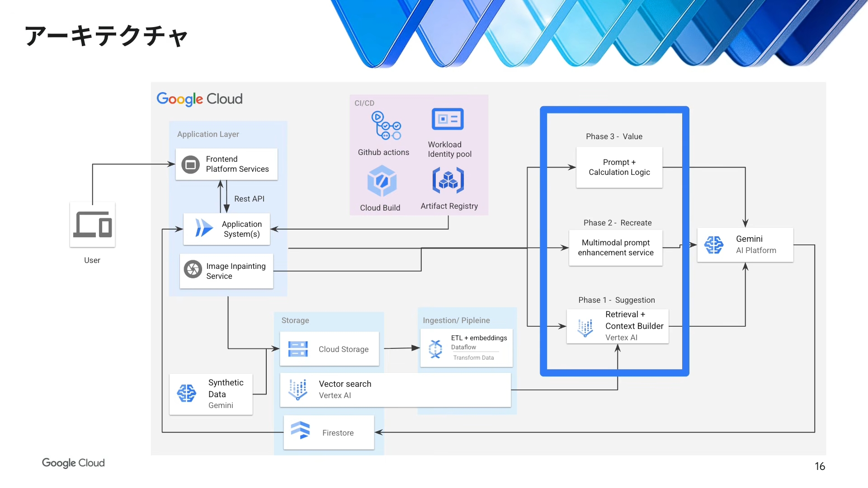The width and height of the screenshot is (868, 488).
Task: Select the Cloud Build hexagon icon
Action: tap(382, 181)
